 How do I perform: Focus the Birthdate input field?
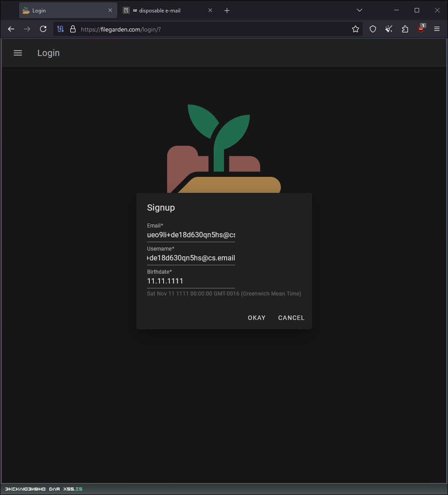pos(191,281)
